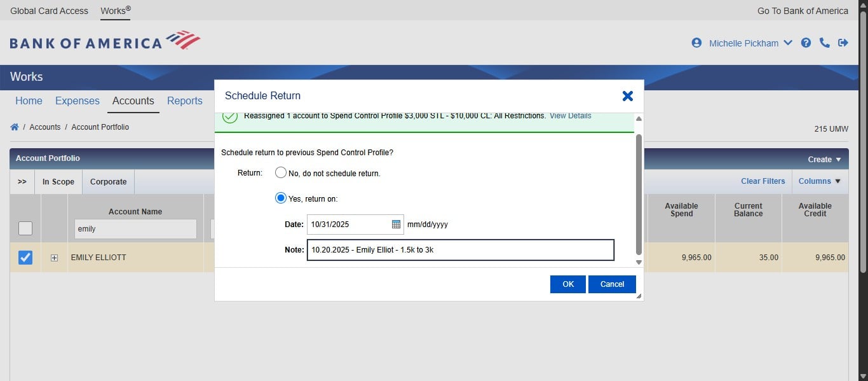The width and height of the screenshot is (868, 381).
Task: Open the Michelle Pickham user dropdown
Action: tap(750, 43)
